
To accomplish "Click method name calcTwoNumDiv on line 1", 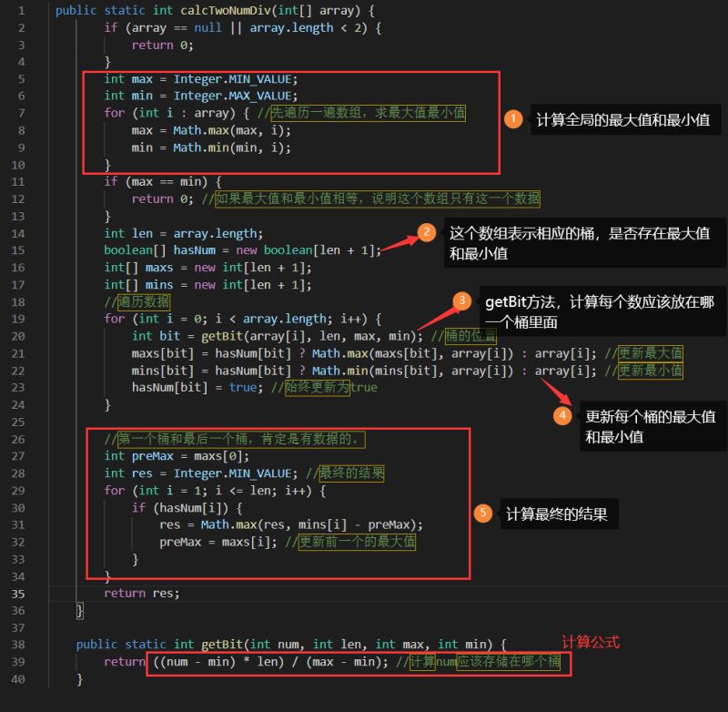I will pyautogui.click(x=225, y=10).
